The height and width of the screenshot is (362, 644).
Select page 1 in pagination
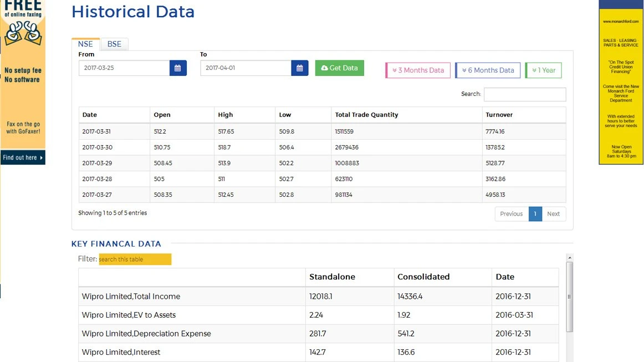point(535,213)
